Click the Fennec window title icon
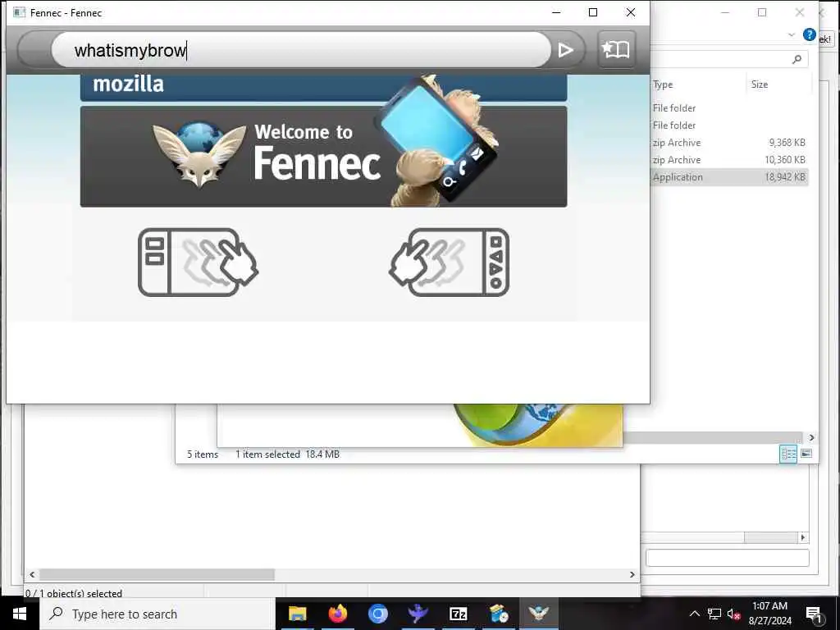840x630 pixels. coord(20,12)
